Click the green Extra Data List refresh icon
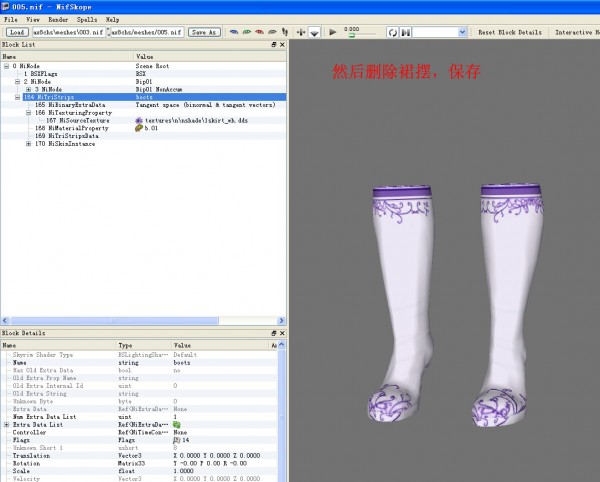Screen dimensions: 600x482 (177, 424)
